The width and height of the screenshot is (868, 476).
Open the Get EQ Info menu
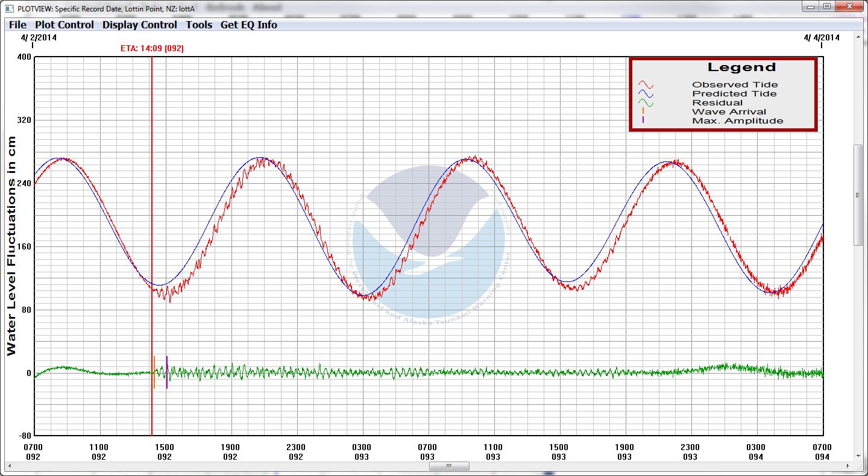(x=249, y=25)
